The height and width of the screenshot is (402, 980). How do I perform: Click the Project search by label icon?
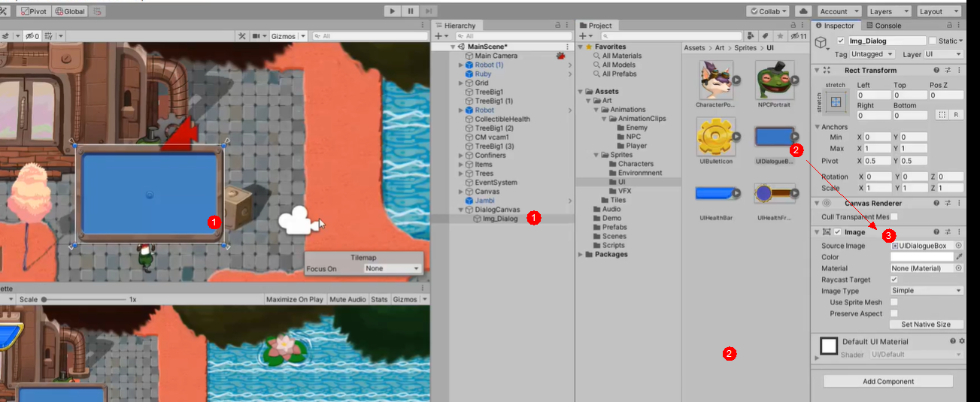(x=765, y=36)
